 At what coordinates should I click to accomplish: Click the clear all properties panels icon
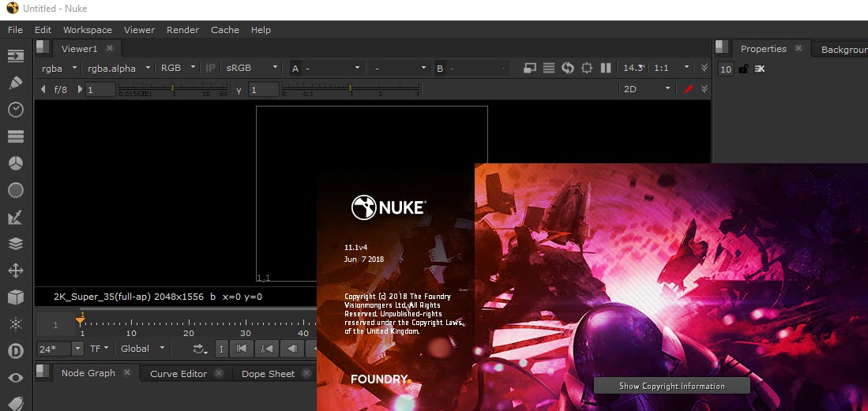point(760,69)
